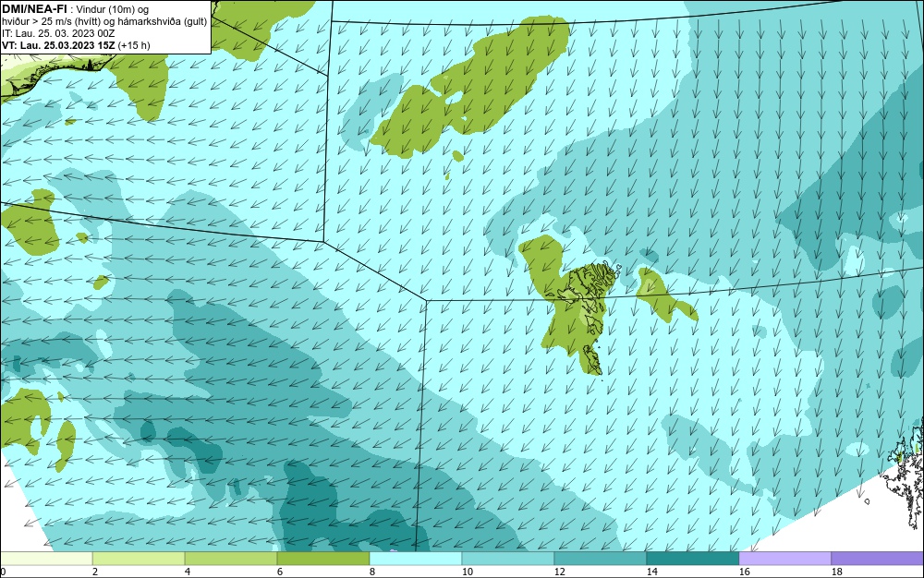Click the 'VT: Lau. 25.03.2023 15Z' valid time

[x=59, y=45]
